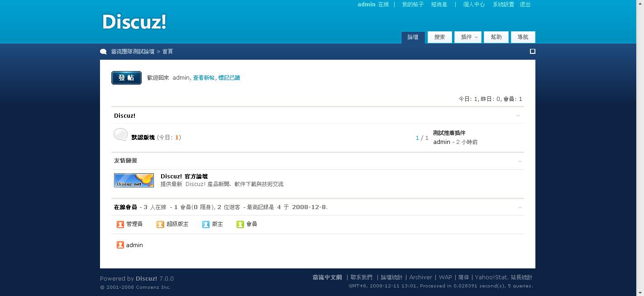
Task: Click the Discuz! category title
Action: tap(124, 116)
